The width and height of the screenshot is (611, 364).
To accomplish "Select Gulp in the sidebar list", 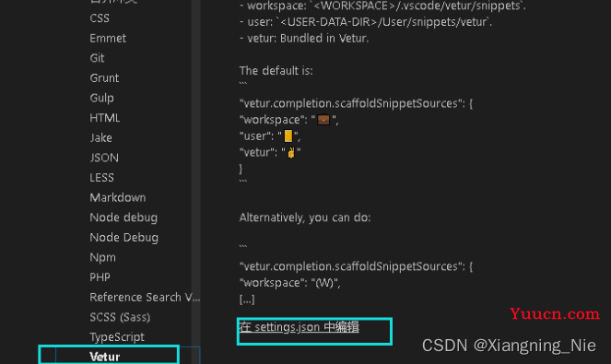I will tap(101, 98).
